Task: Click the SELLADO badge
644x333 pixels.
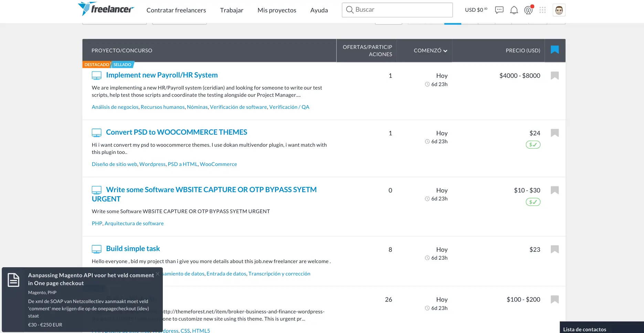Action: click(122, 65)
